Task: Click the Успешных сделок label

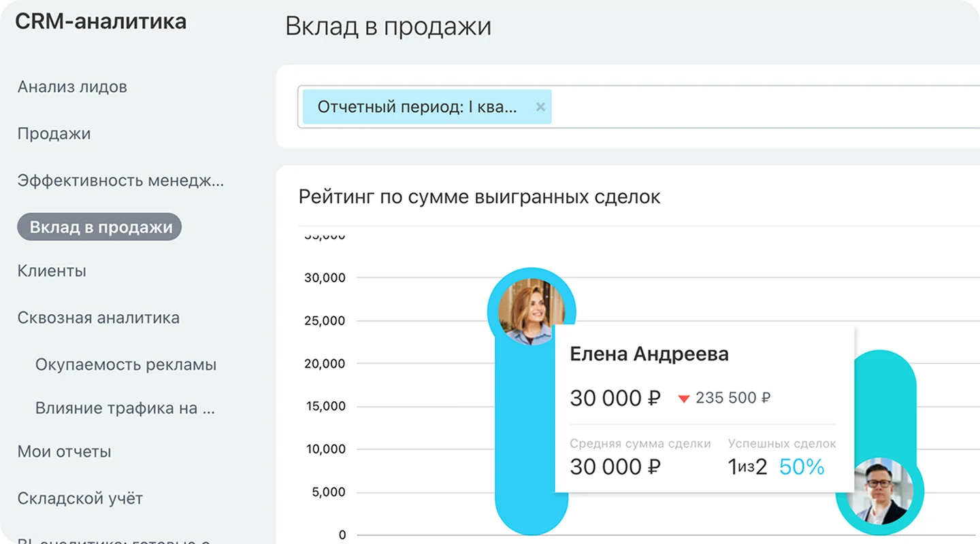Action: point(782,443)
